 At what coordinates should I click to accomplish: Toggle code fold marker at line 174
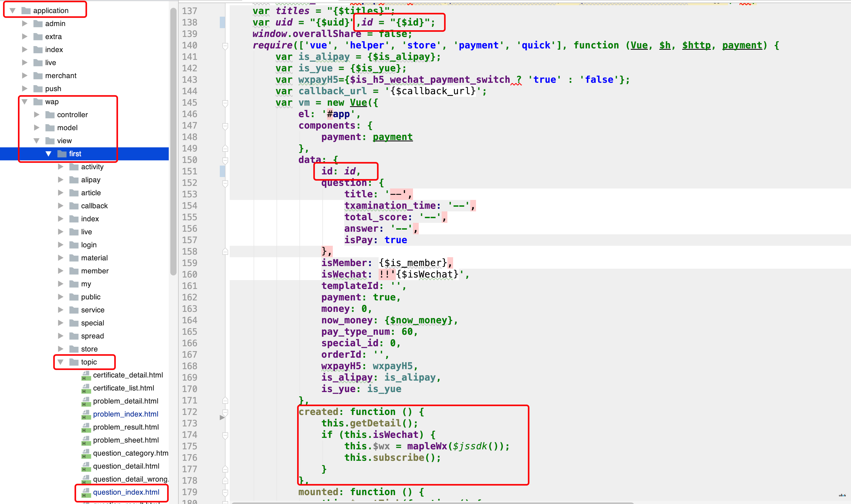[225, 435]
